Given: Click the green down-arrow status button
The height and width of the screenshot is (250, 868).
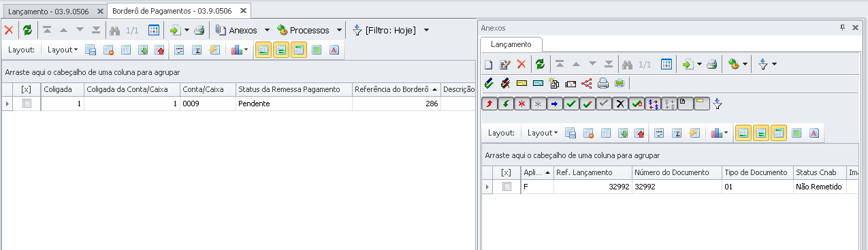Looking at the screenshot, I should pos(505,104).
